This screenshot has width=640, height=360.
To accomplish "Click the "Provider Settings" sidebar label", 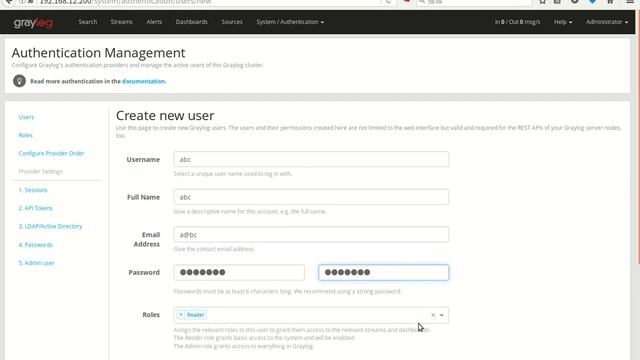I will point(41,171).
